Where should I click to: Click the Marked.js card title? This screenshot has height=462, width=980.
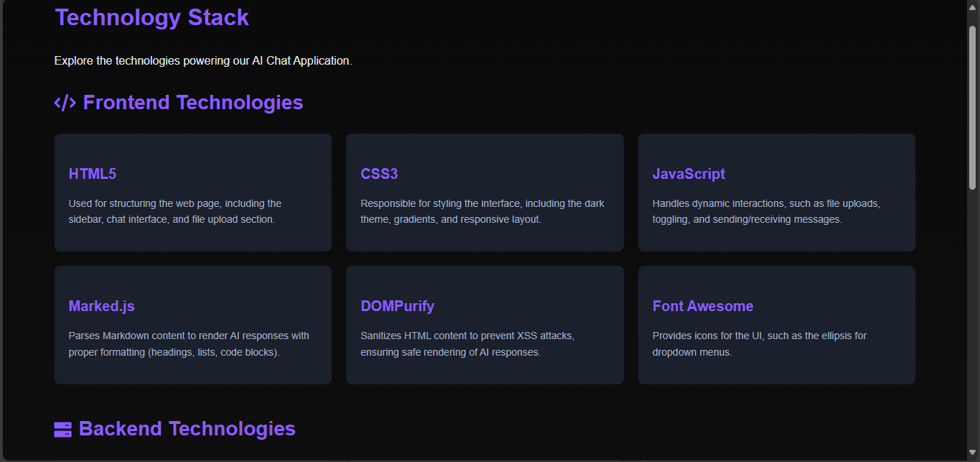(101, 306)
